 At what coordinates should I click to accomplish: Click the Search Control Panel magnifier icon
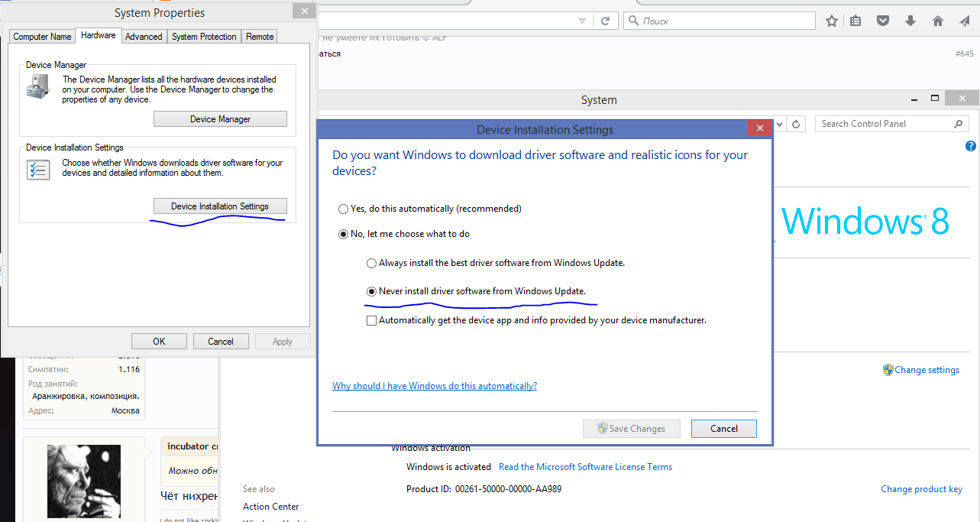pos(958,124)
